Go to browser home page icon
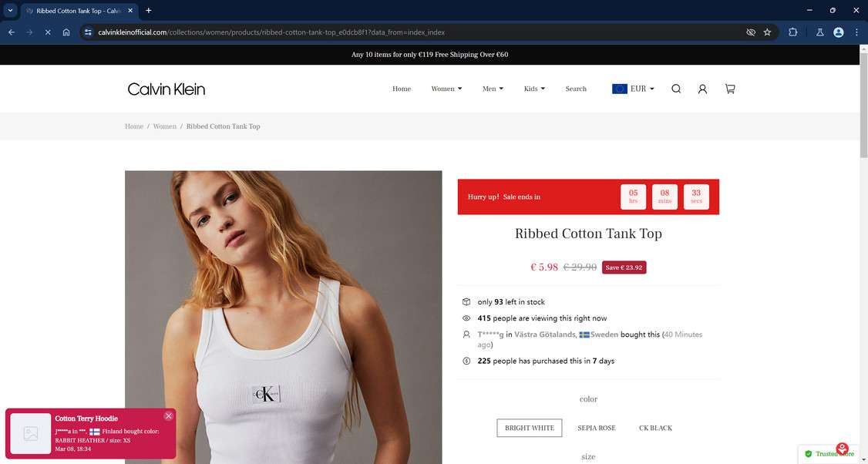 click(x=66, y=32)
